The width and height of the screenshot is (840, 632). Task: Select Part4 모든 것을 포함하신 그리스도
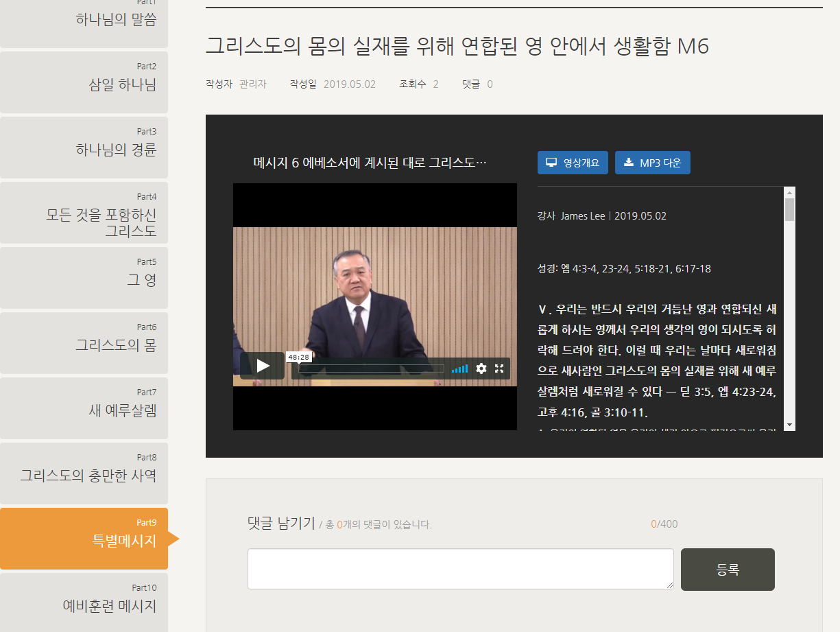click(x=84, y=212)
